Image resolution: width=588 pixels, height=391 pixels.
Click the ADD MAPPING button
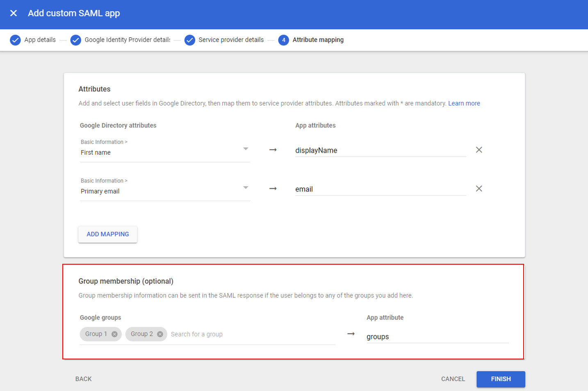click(108, 234)
